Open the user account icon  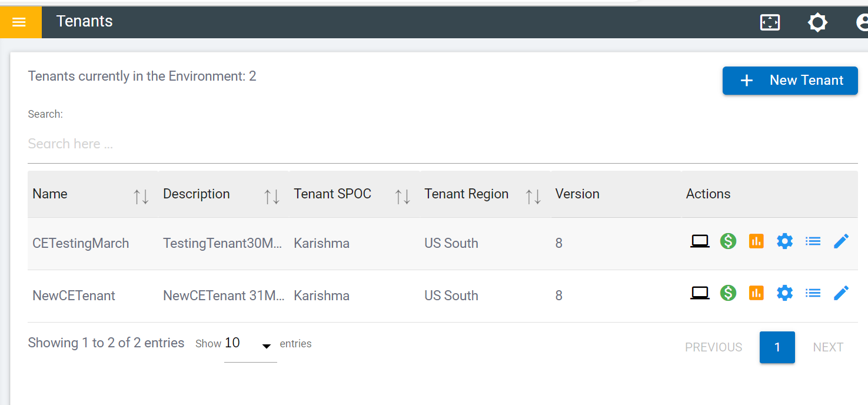[x=862, y=22]
